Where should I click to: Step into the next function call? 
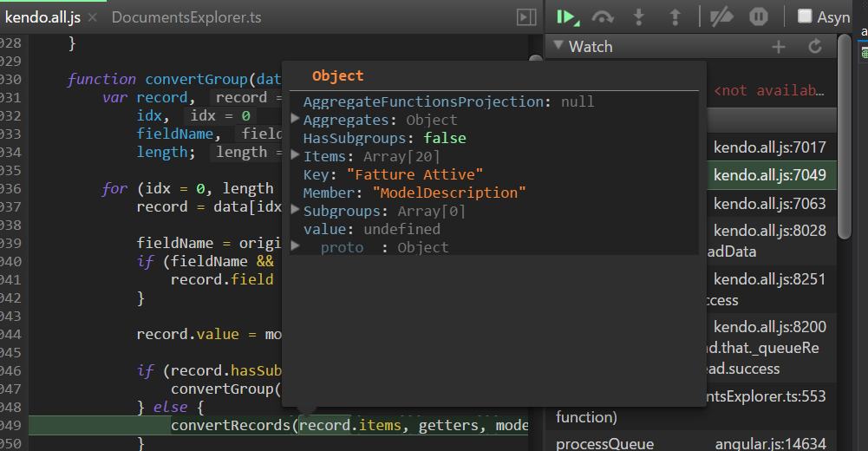tap(640, 16)
